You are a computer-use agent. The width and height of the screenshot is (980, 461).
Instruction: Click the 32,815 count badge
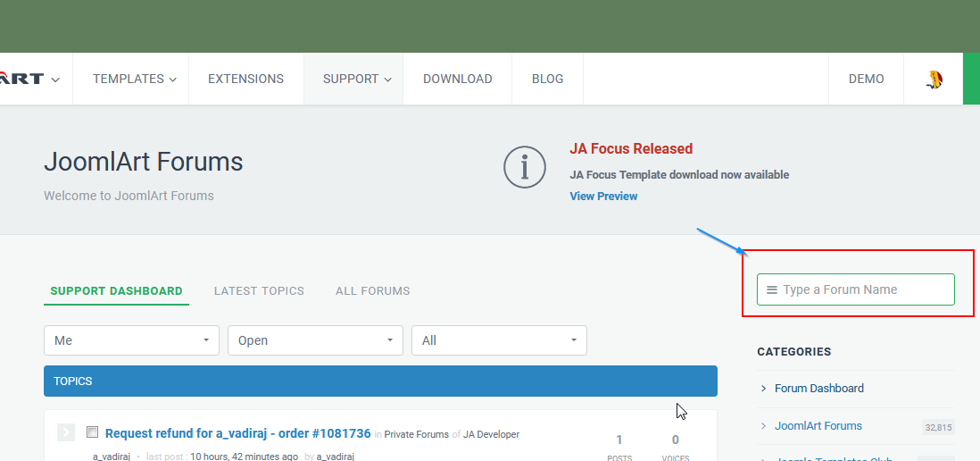point(938,428)
